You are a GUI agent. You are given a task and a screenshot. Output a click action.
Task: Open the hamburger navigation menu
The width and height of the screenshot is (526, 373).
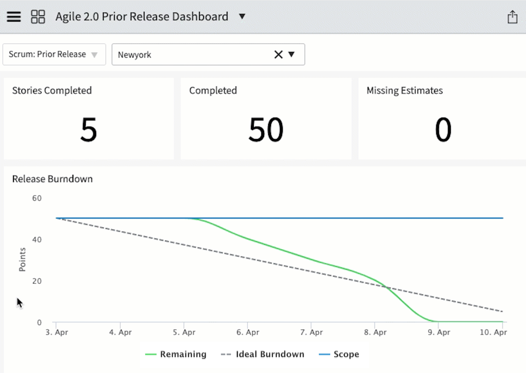(x=14, y=17)
